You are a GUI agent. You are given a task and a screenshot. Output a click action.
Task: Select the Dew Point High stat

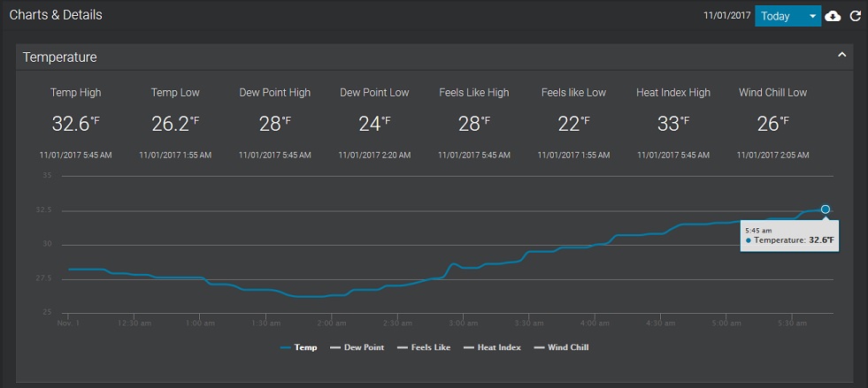click(x=274, y=93)
